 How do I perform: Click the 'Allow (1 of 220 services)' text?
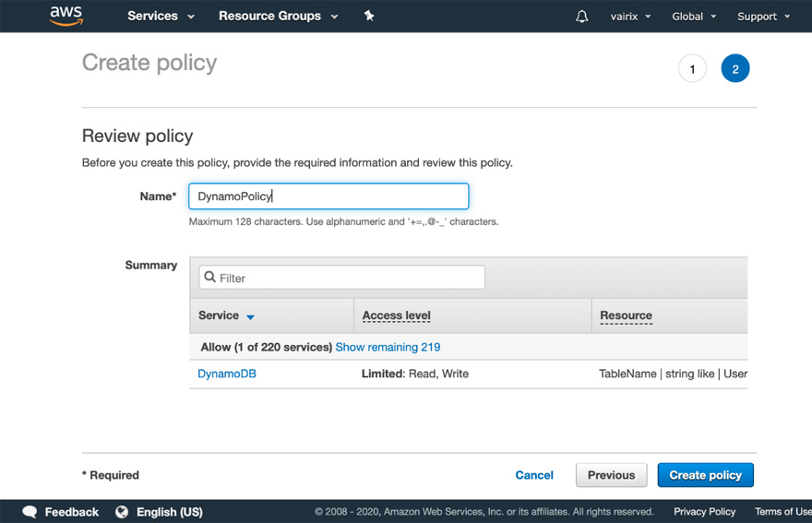tap(266, 347)
